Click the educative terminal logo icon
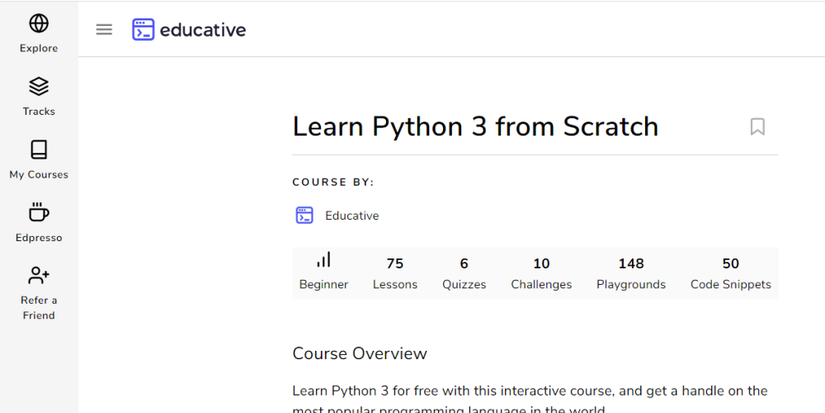 click(143, 29)
